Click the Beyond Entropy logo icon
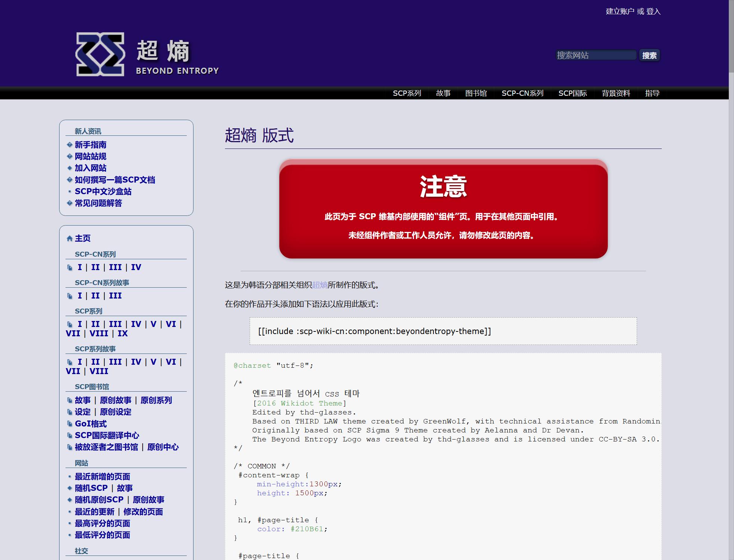Viewport: 734px width, 560px height. coord(100,54)
